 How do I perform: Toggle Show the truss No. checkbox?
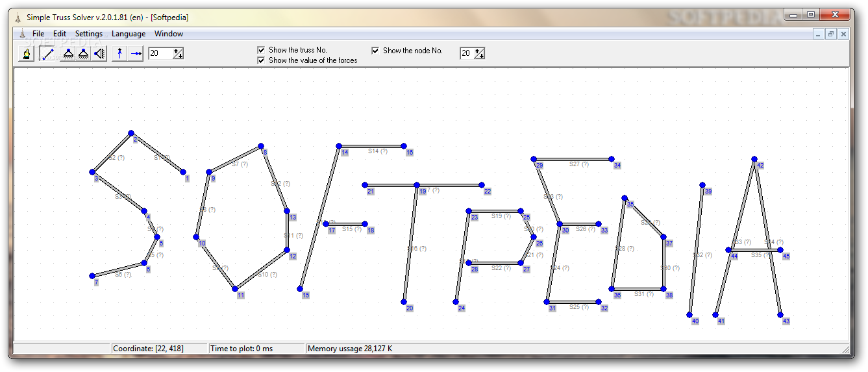pos(262,50)
